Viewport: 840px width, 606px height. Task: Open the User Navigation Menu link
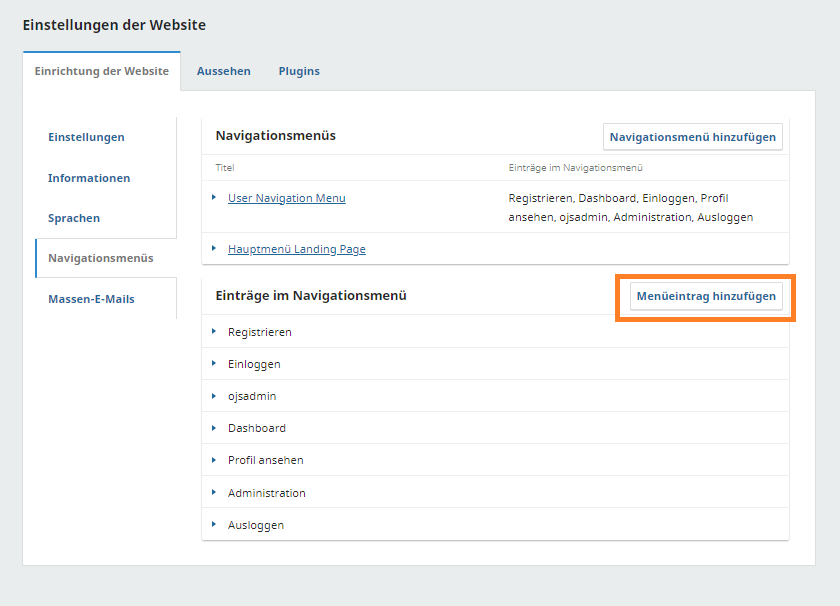pos(287,198)
